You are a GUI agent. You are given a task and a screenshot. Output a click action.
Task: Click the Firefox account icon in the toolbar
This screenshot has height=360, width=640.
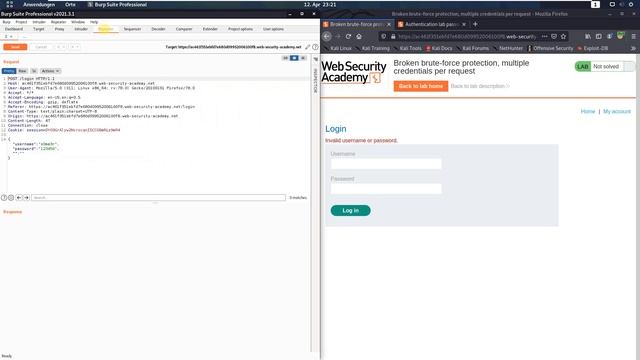coord(609,36)
